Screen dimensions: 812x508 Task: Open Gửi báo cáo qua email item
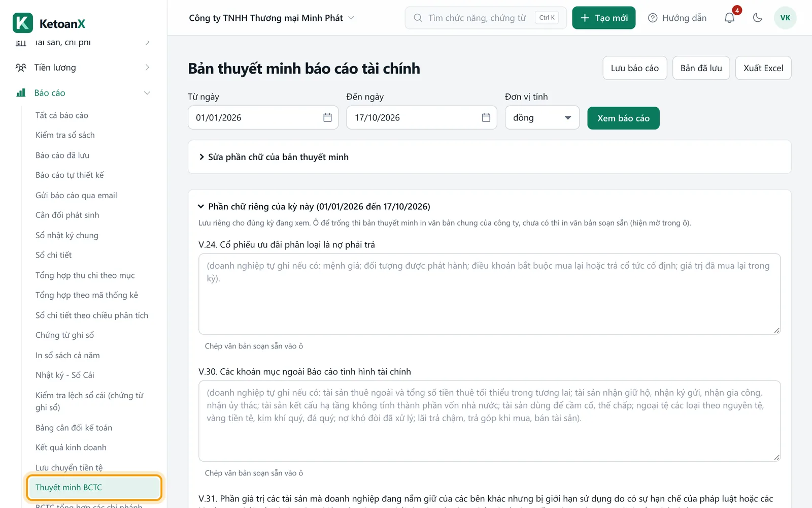(76, 195)
